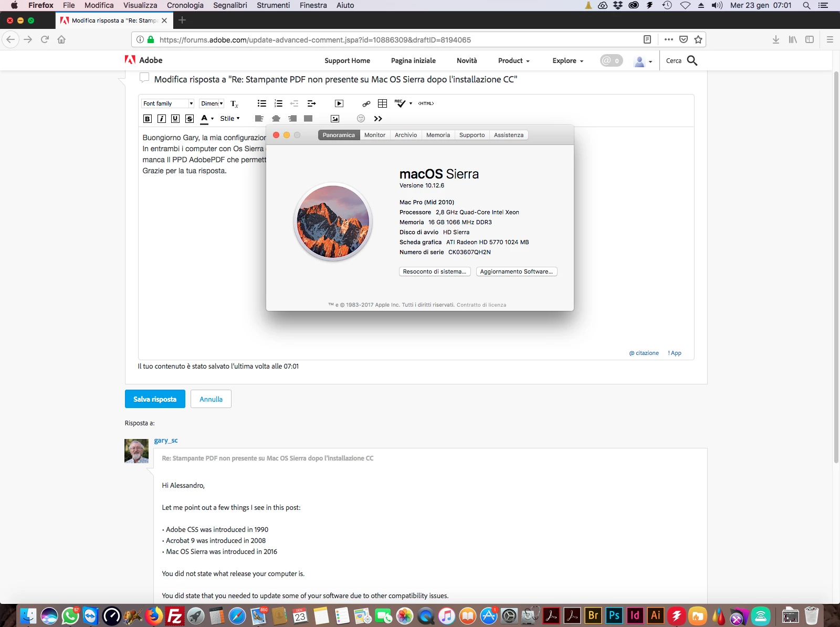The height and width of the screenshot is (627, 840).
Task: Open gary_sc profile link
Action: pyautogui.click(x=166, y=441)
